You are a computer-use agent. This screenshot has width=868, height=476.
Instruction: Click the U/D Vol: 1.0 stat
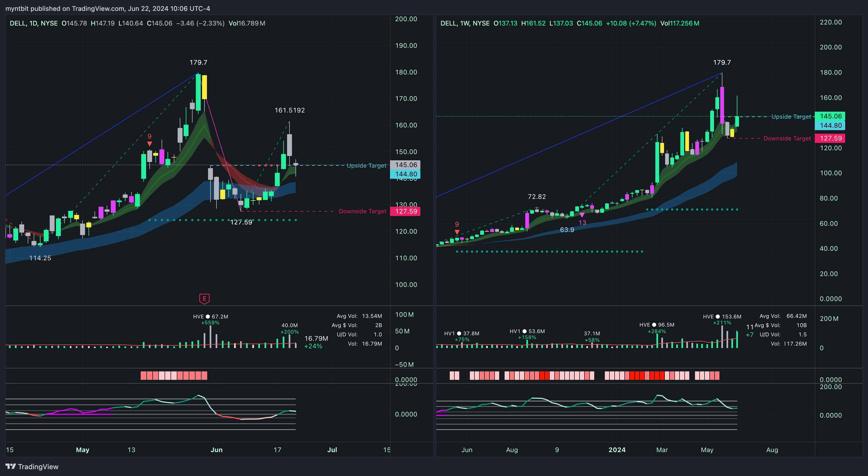[359, 334]
